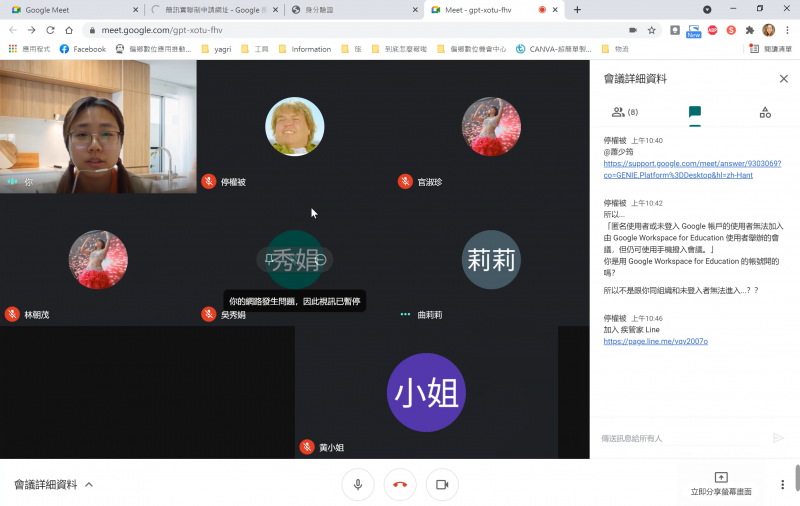Open the 物流 bookmark folder
This screenshot has height=506, width=800.
click(615, 49)
